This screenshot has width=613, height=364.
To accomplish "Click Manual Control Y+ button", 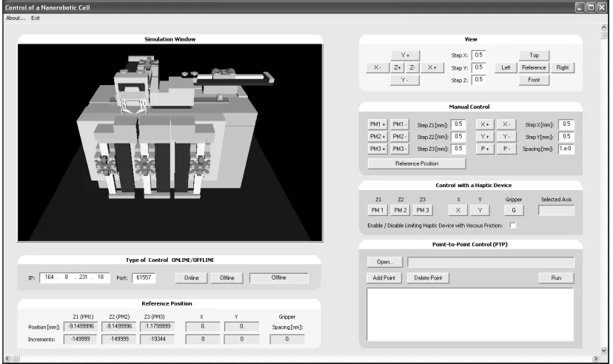I will pyautogui.click(x=485, y=136).
